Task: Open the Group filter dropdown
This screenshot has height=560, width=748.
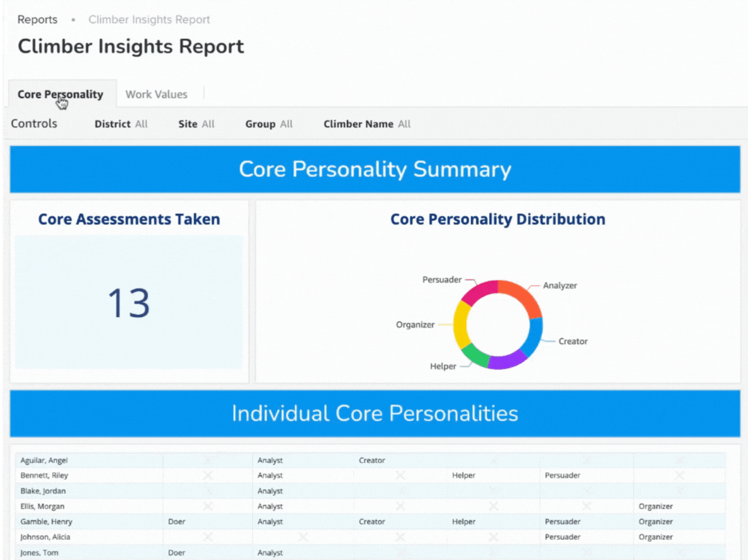Action: (x=269, y=124)
